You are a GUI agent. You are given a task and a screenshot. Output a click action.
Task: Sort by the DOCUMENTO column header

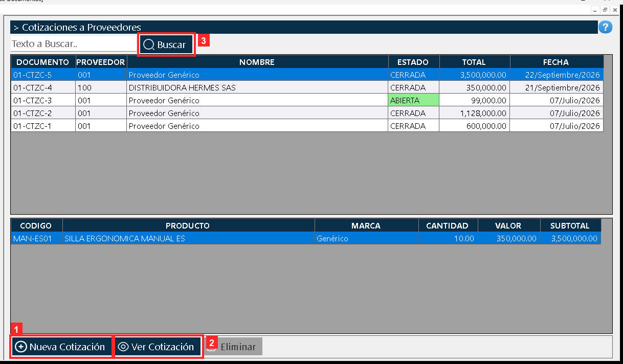(43, 62)
